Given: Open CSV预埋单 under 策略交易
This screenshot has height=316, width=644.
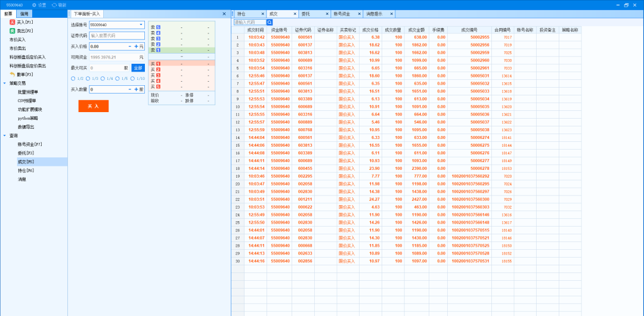Looking at the screenshot, I should pyautogui.click(x=27, y=101).
